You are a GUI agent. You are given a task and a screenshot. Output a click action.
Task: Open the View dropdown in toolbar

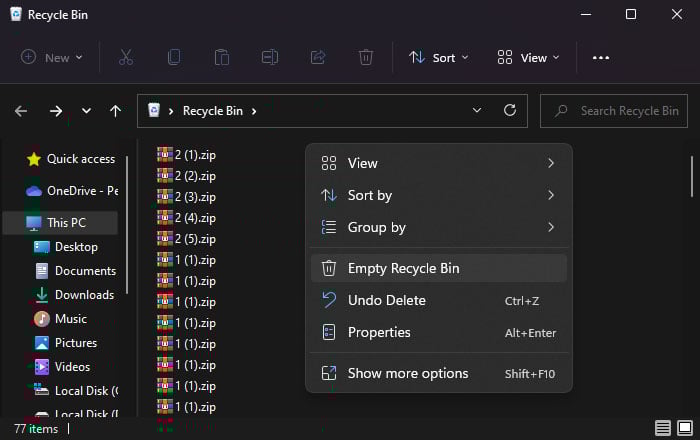point(529,58)
